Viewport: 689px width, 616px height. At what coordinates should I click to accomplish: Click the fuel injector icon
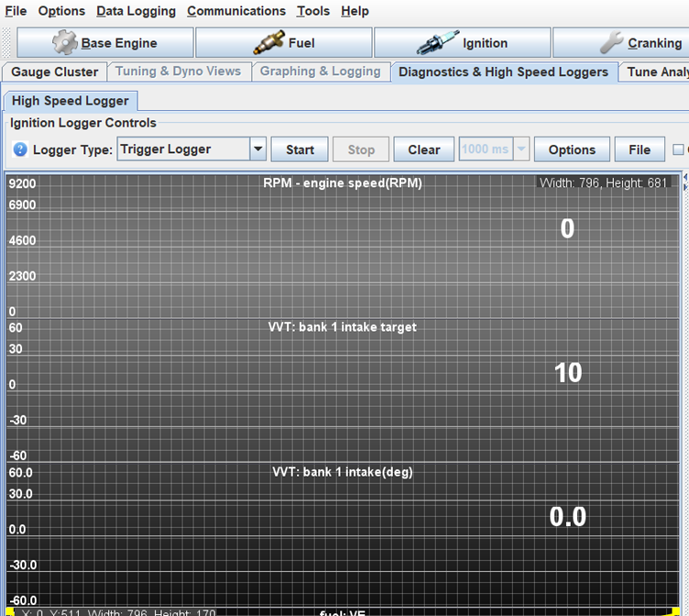point(268,43)
